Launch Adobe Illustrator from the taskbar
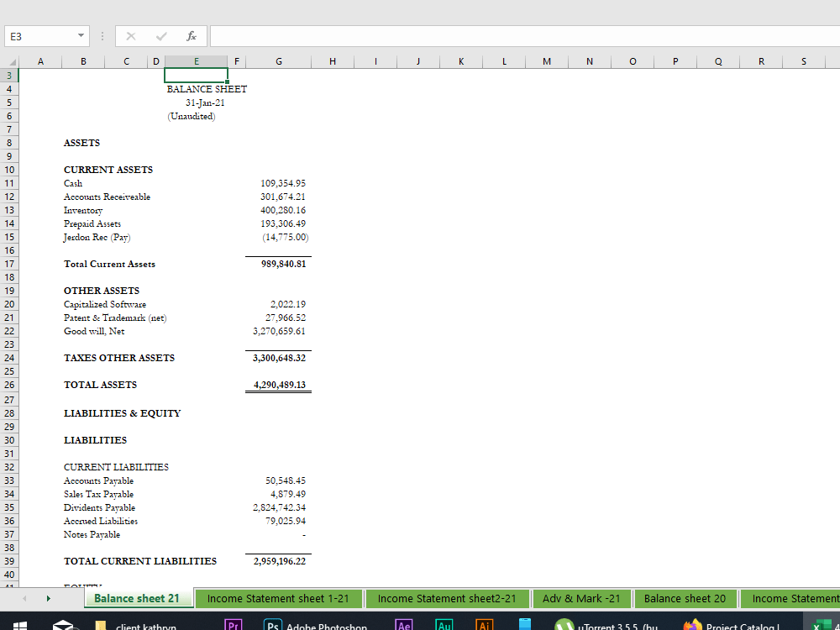Image resolution: width=840 pixels, height=630 pixels. (485, 625)
